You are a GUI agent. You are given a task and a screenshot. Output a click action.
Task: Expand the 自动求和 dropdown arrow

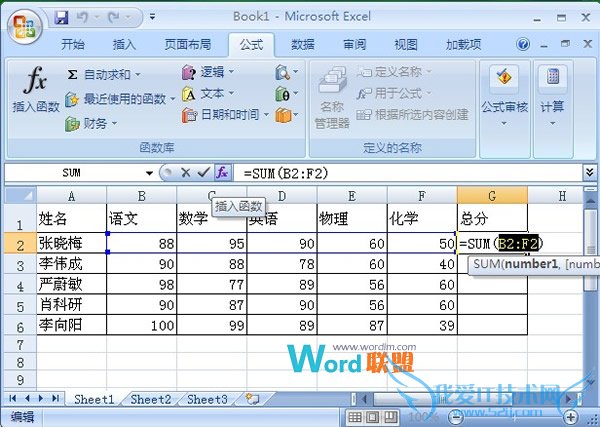coord(138,74)
